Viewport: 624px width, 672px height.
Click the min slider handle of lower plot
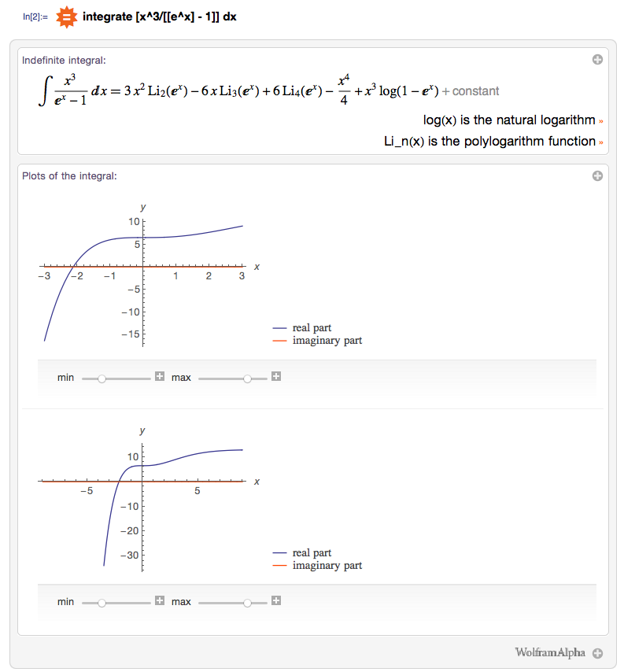(102, 603)
